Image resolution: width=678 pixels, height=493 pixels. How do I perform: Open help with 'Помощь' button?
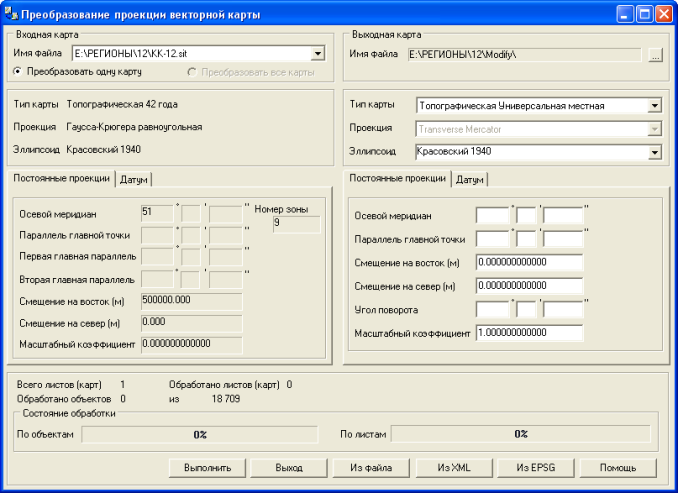coord(617,467)
